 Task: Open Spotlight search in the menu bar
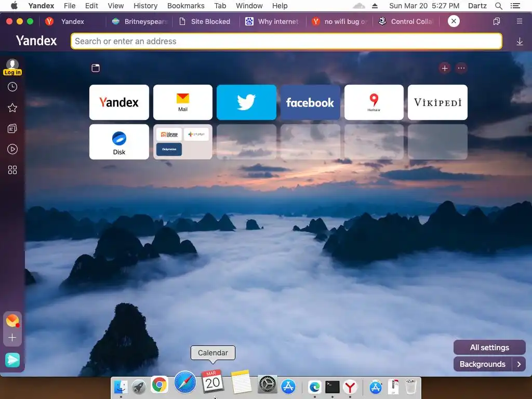coord(498,6)
